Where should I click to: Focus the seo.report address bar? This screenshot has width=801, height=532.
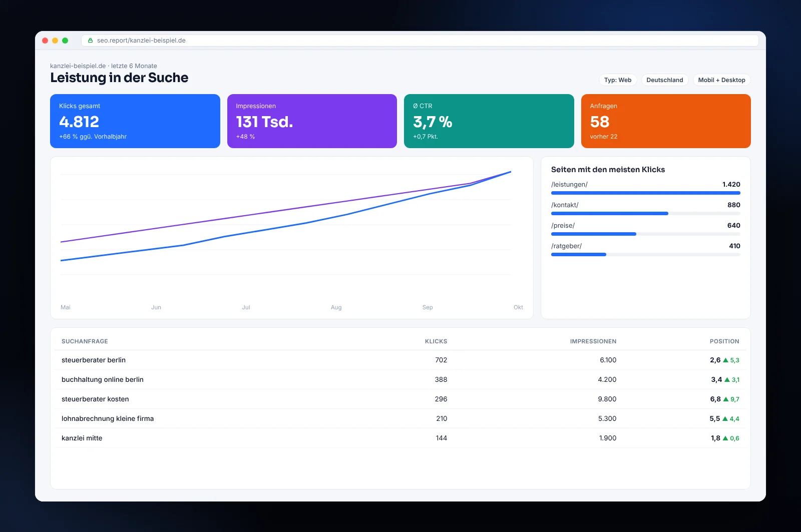(420, 41)
